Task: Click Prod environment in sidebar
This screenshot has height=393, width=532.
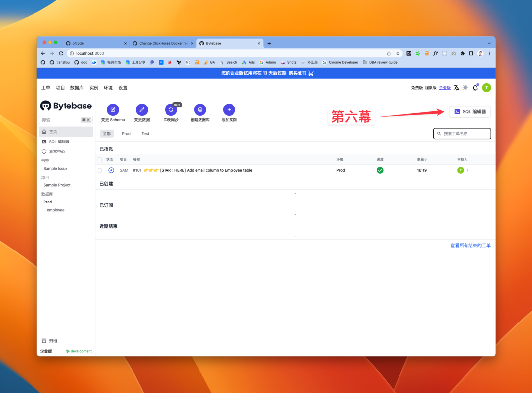Action: (x=47, y=202)
